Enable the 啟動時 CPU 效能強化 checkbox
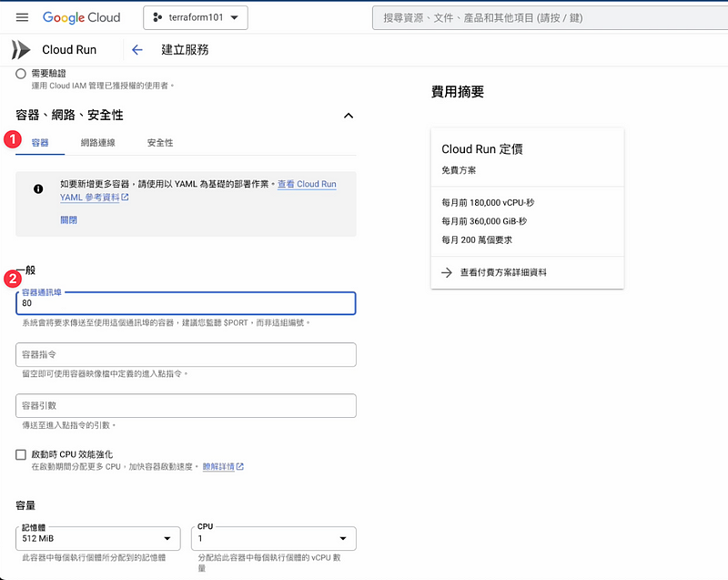Screen dimensions: 728x580 tap(20, 454)
